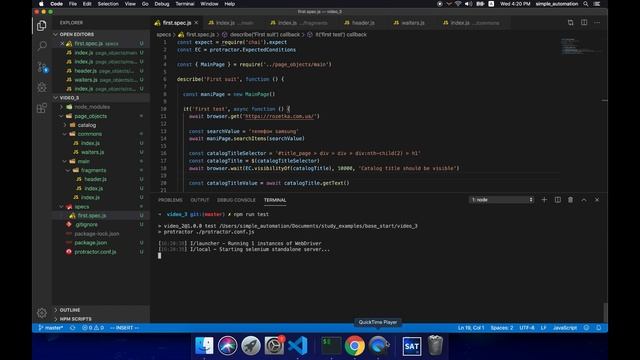Click the rozetka.com.ua URL in code

tap(280, 116)
